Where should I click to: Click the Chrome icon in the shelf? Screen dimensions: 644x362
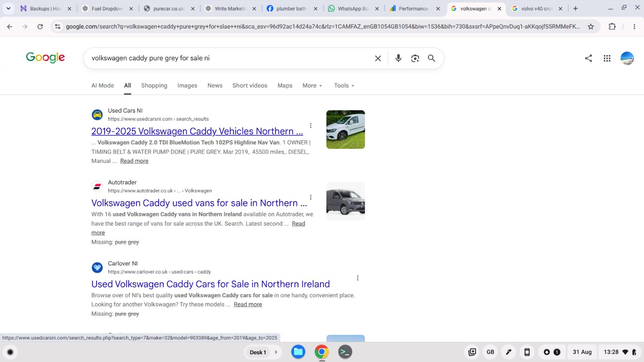[322, 352]
